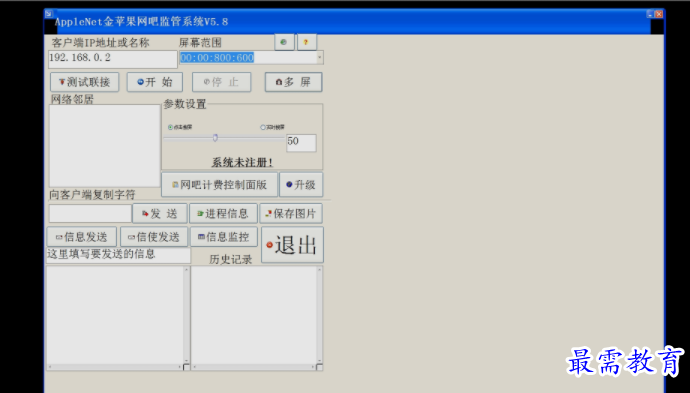
Task: Click the 升级 button
Action: click(x=301, y=184)
